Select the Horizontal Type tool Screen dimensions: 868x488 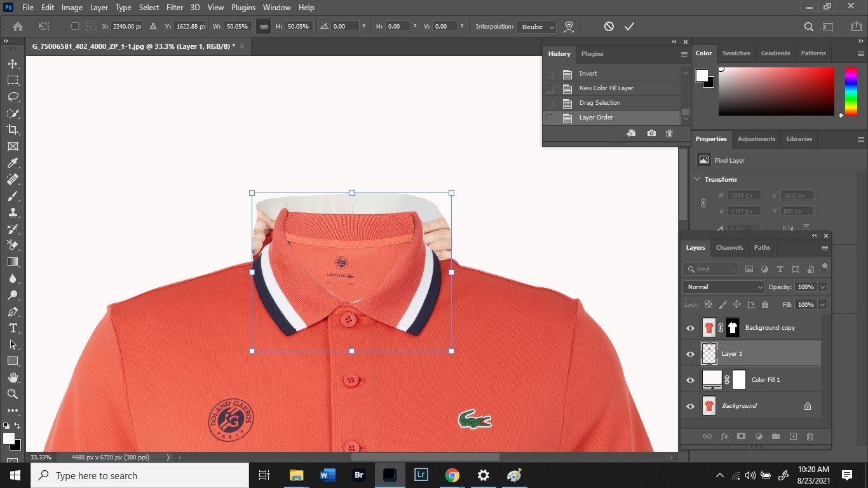click(13, 328)
